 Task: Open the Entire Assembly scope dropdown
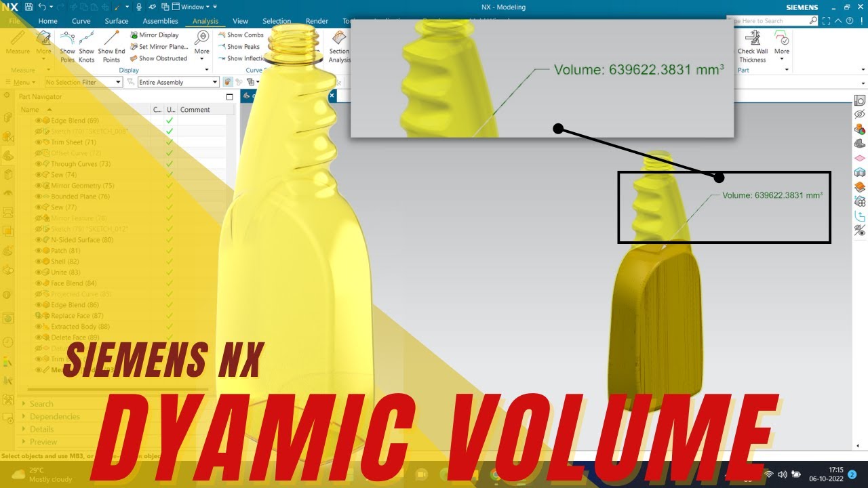(x=178, y=82)
